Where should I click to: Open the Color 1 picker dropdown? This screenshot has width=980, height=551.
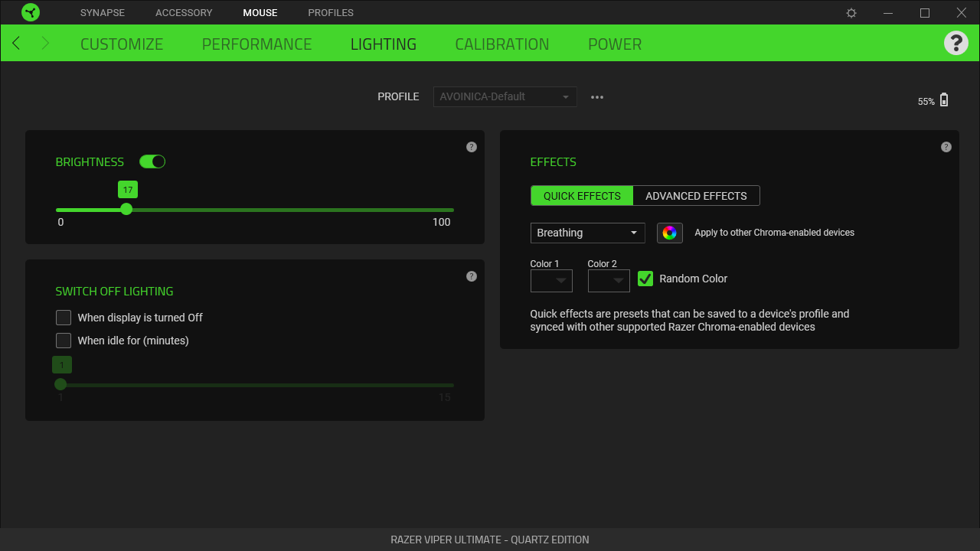pos(551,281)
